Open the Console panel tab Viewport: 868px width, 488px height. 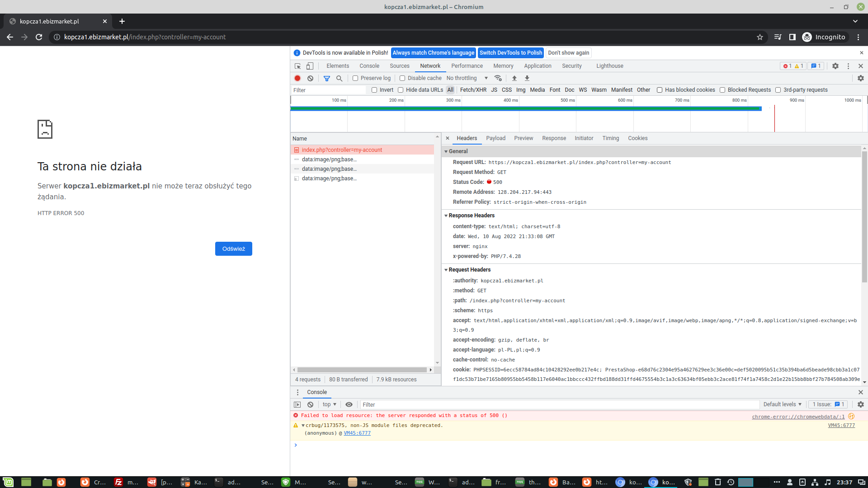point(369,66)
